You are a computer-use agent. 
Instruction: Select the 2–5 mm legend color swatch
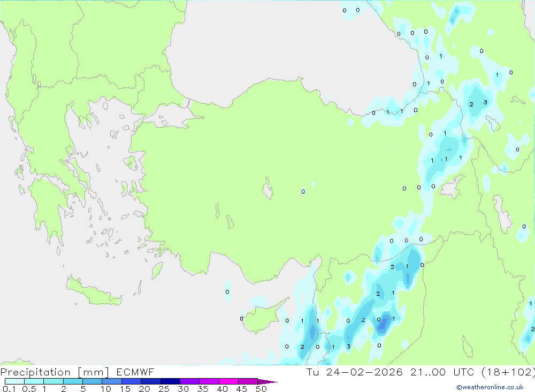tap(73, 381)
